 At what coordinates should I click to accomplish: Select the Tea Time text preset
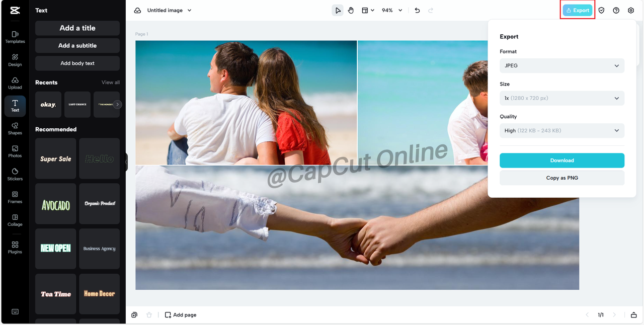[56, 294]
